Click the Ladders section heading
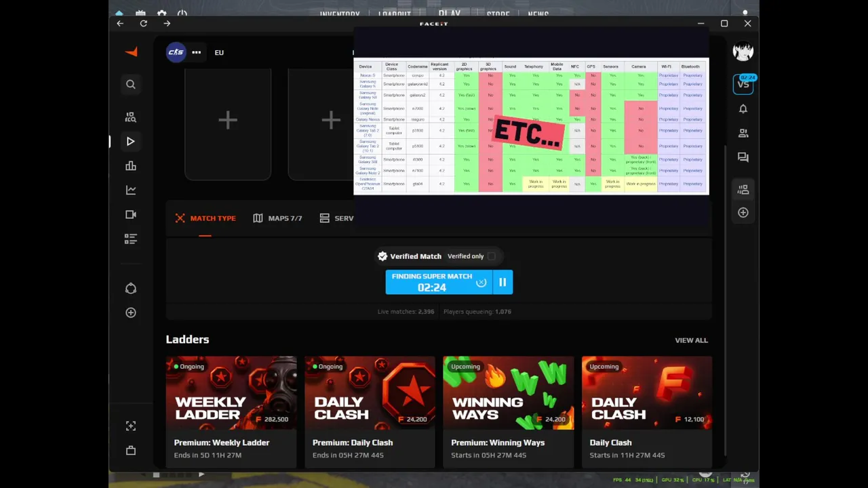Screen dimensions: 868x488 click(187, 340)
